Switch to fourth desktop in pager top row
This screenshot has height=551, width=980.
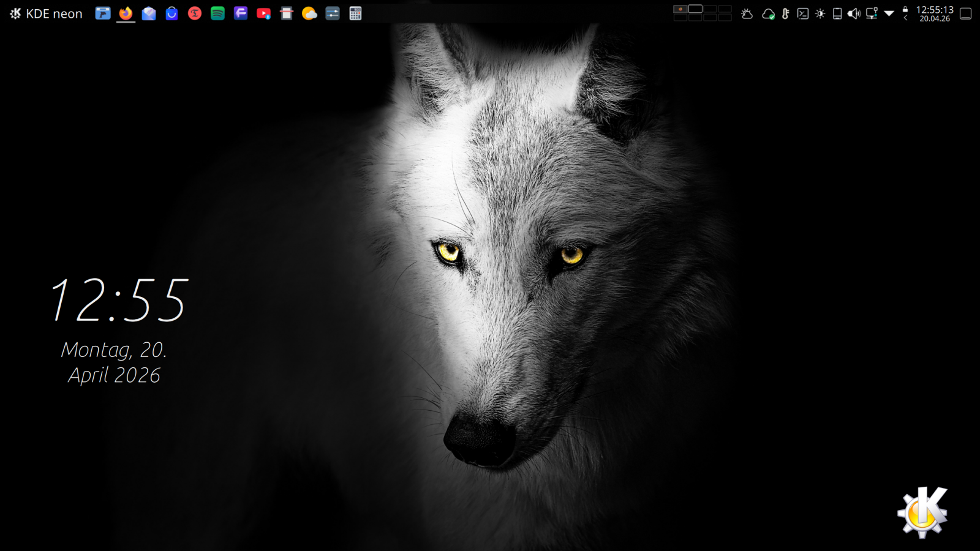coord(725,9)
